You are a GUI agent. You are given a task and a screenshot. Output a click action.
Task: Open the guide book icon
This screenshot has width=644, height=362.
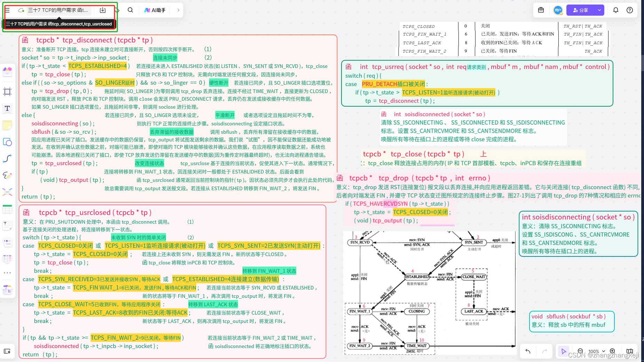click(630, 351)
